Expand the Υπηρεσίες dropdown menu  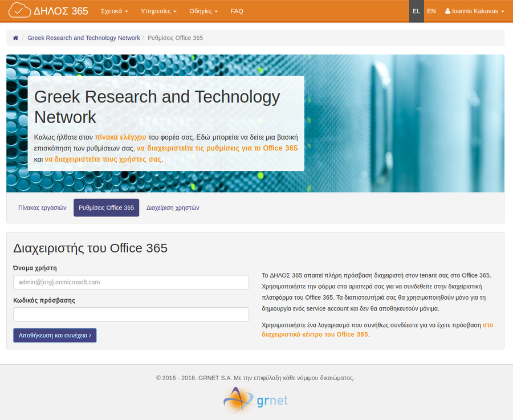pyautogui.click(x=158, y=11)
